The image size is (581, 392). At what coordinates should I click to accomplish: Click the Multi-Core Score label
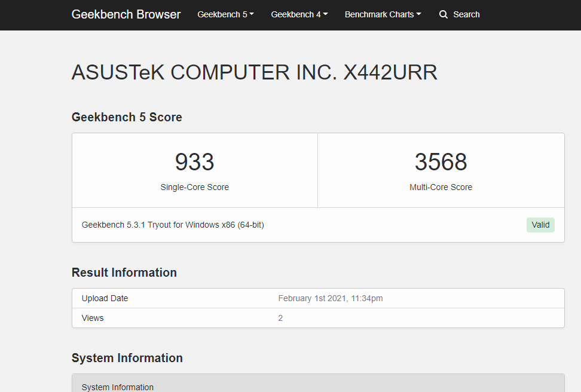[441, 187]
